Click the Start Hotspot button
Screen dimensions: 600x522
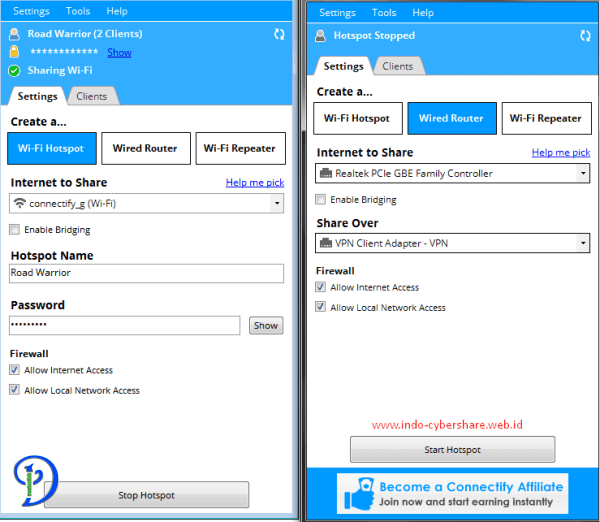[452, 449]
